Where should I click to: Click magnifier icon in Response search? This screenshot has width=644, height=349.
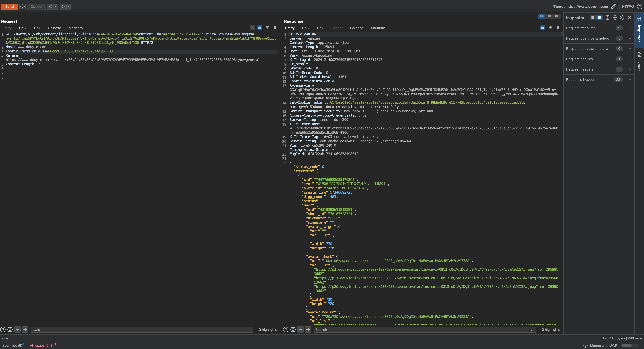point(533,329)
